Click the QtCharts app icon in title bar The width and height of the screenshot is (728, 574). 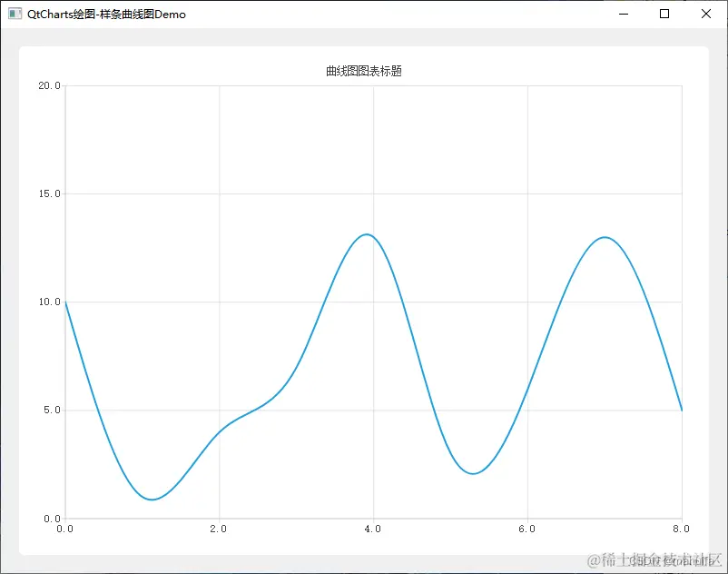(15, 14)
